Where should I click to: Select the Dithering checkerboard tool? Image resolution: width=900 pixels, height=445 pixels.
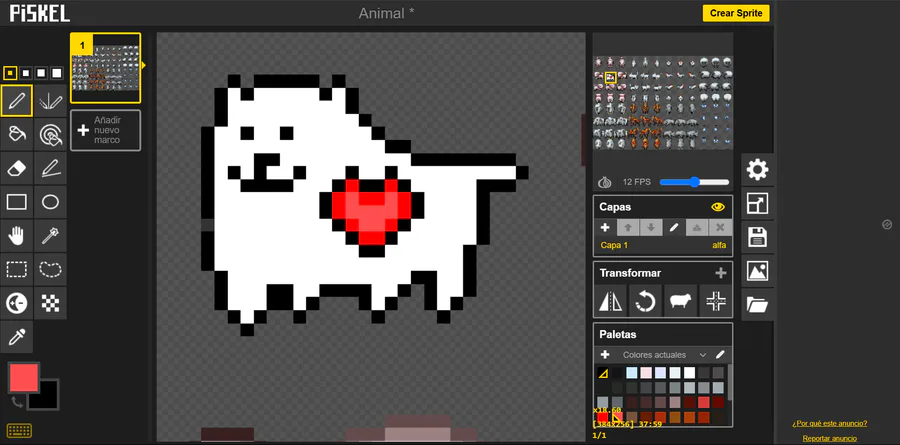pos(51,303)
